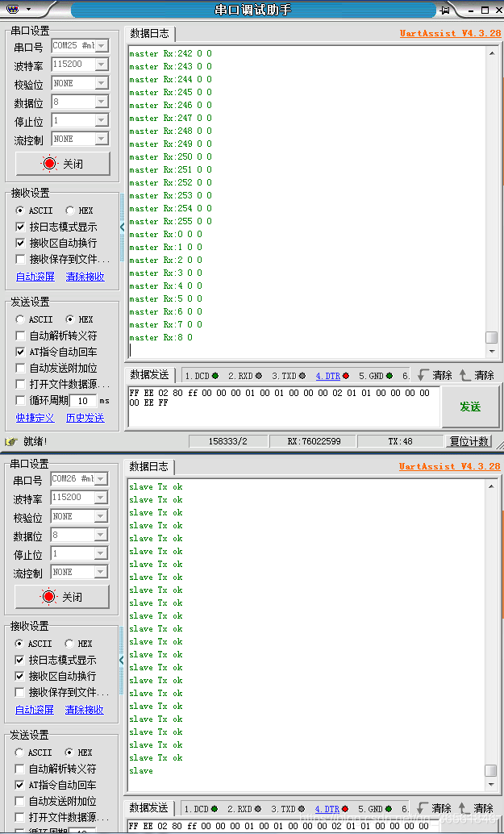Open send history link in top window

coord(85,418)
